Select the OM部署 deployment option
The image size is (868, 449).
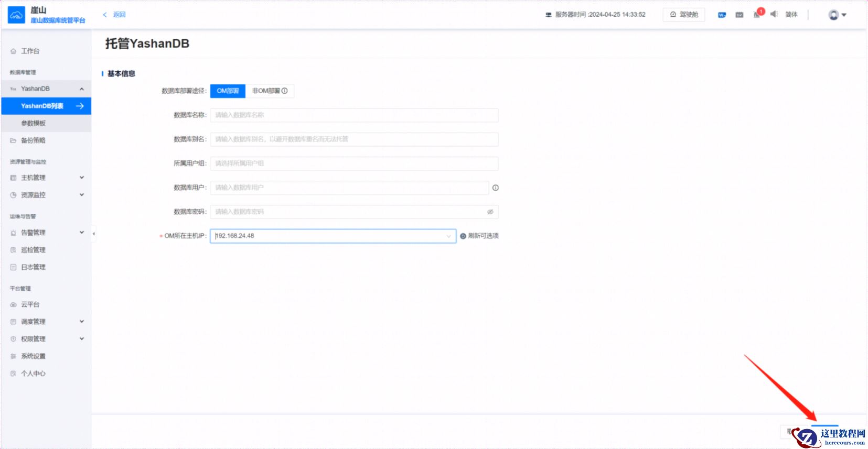[x=228, y=91]
